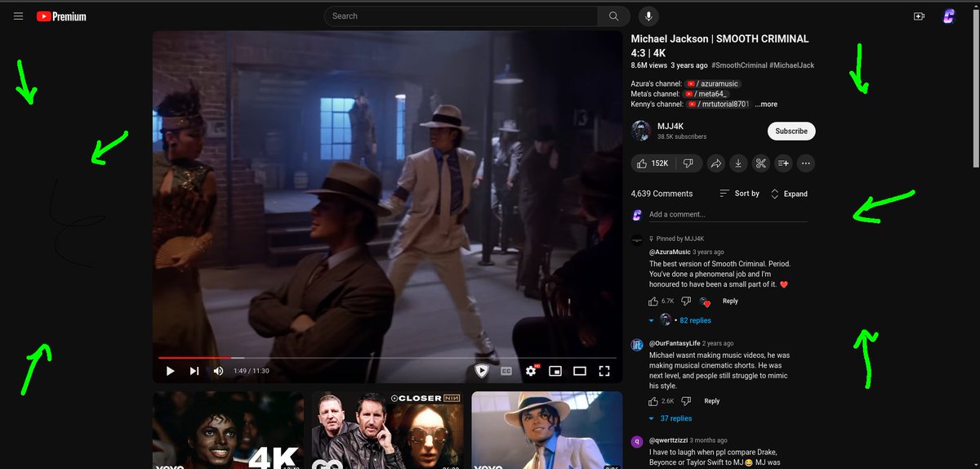This screenshot has height=469, width=980.
Task: Open the 4K Michael Jackson thumbnail
Action: [x=228, y=430]
